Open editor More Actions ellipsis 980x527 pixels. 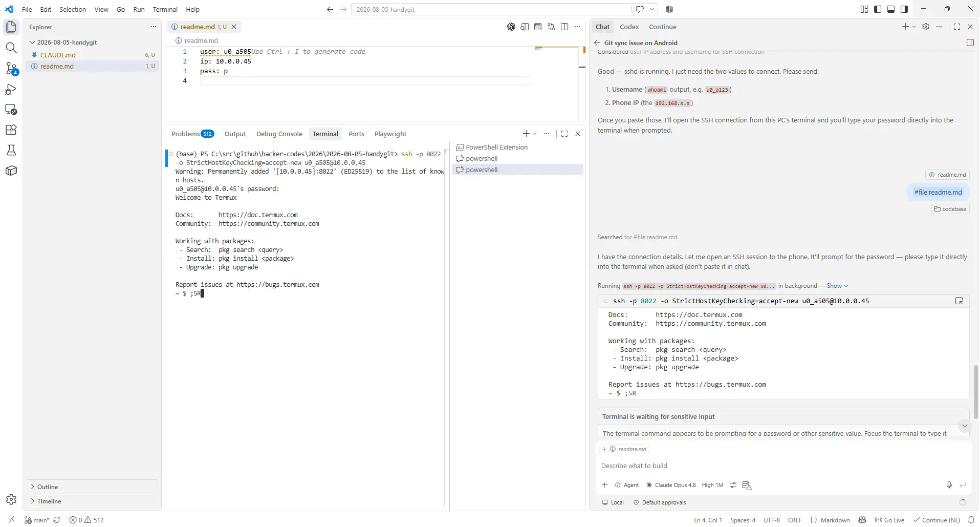click(x=578, y=27)
